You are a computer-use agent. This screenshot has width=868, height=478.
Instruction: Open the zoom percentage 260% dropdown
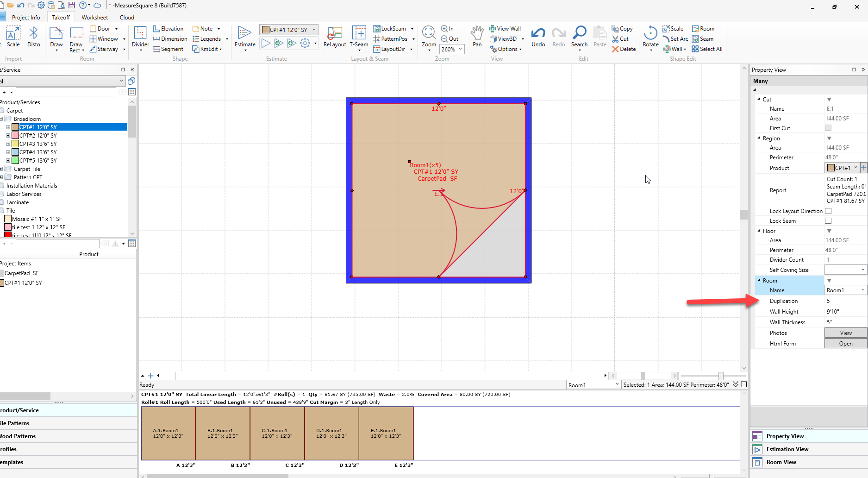460,49
